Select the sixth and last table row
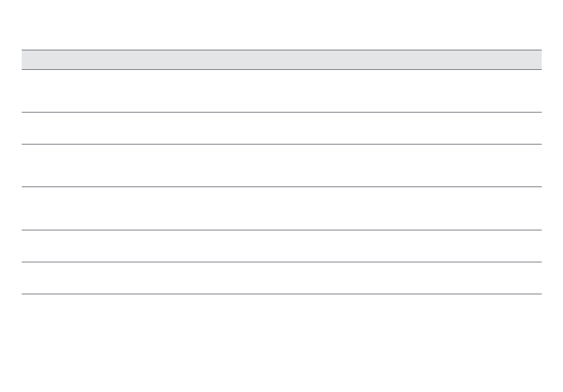The width and height of the screenshot is (563, 392). tap(281, 278)
